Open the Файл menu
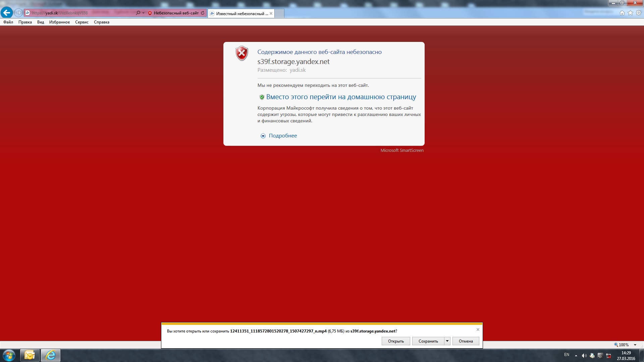Image resolution: width=644 pixels, height=362 pixels. [x=8, y=22]
